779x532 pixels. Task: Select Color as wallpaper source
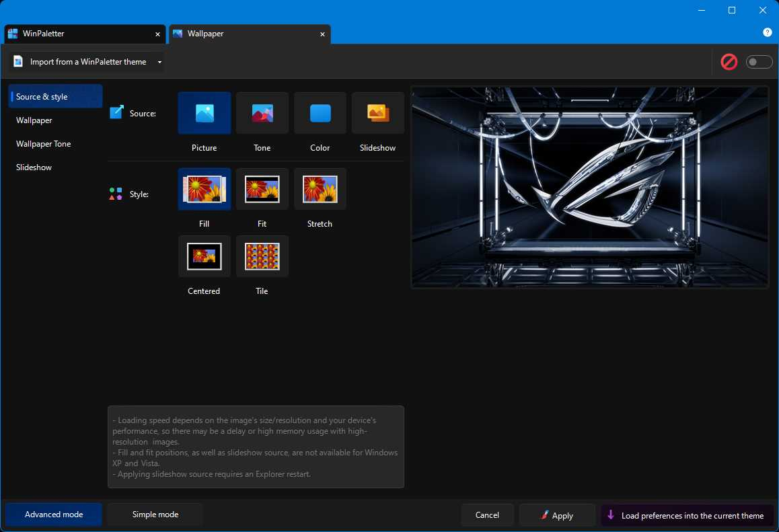click(x=320, y=113)
